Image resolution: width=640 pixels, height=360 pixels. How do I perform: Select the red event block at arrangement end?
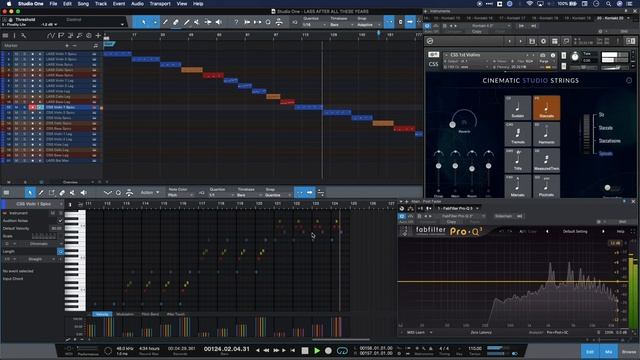click(x=404, y=129)
